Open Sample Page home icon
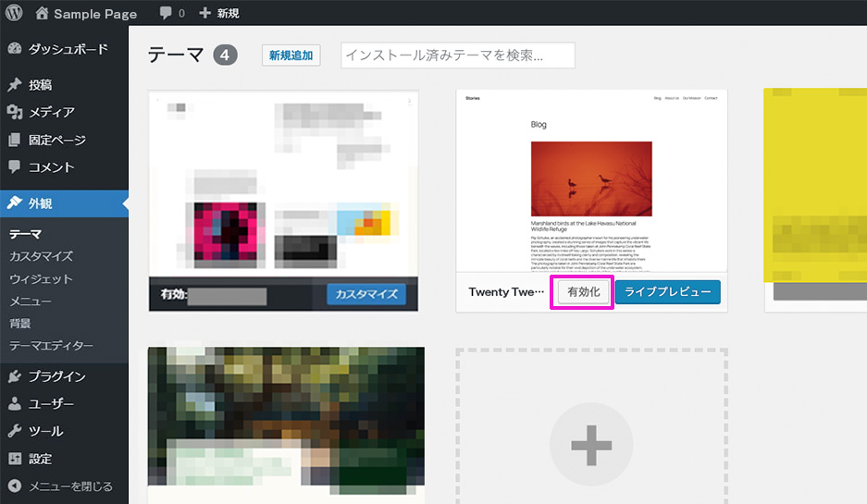 [x=43, y=13]
